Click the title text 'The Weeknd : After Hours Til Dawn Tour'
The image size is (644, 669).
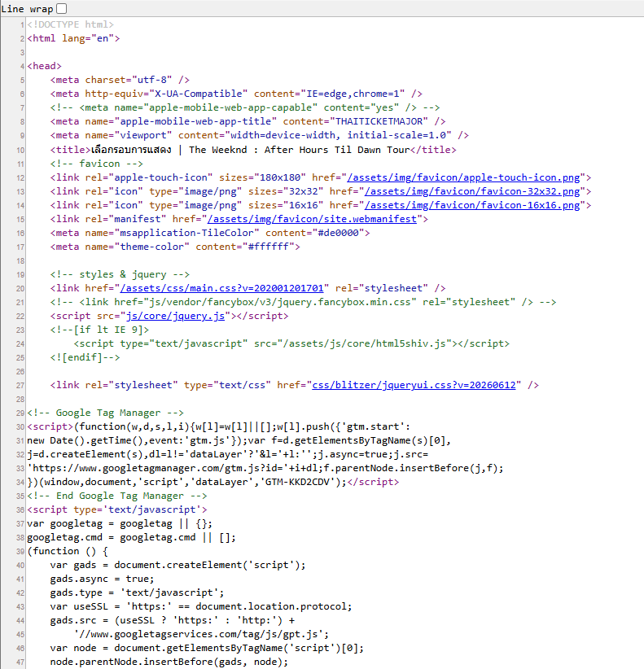[299, 150]
